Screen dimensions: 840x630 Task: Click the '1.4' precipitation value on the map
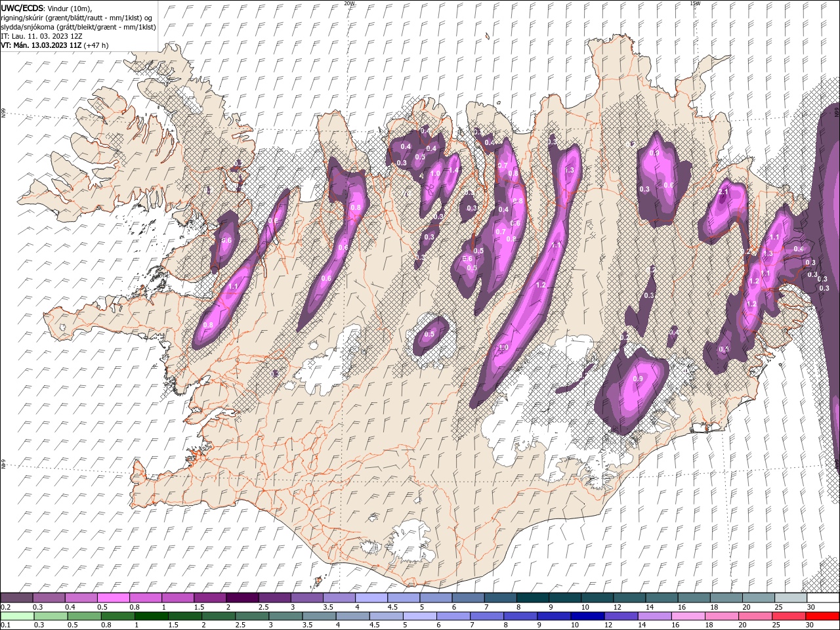(x=453, y=170)
